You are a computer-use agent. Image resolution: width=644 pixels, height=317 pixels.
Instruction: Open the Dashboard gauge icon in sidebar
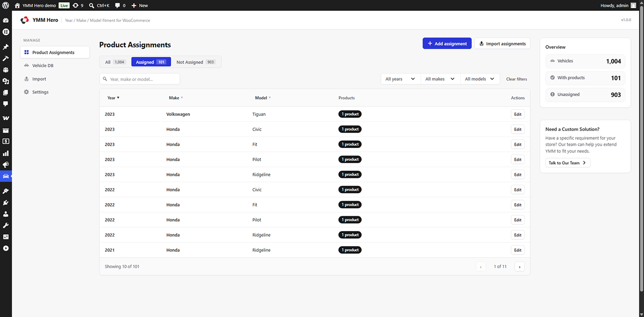[6, 21]
